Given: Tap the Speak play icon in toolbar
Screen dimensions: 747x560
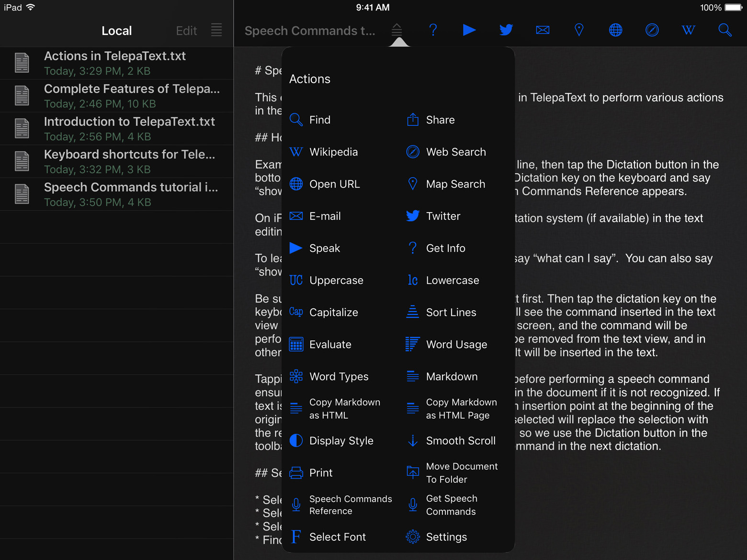Looking at the screenshot, I should 469,30.
